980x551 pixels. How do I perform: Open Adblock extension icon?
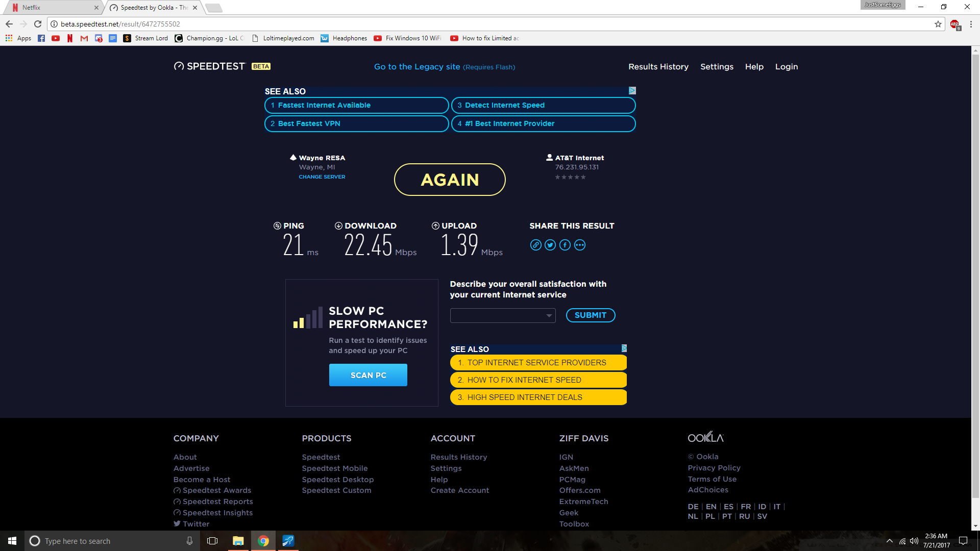coord(954,24)
